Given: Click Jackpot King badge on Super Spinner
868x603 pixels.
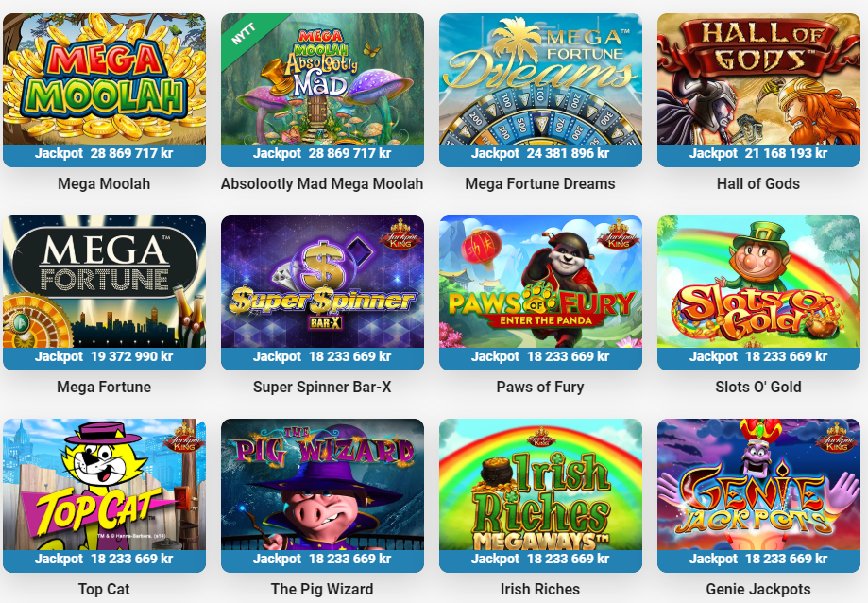Looking at the screenshot, I should [x=400, y=233].
